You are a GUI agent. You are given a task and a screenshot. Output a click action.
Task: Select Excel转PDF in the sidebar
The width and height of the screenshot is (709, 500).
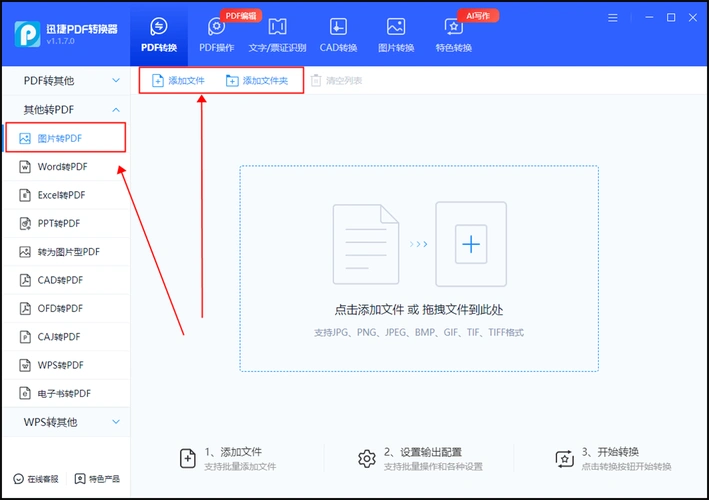tap(66, 195)
